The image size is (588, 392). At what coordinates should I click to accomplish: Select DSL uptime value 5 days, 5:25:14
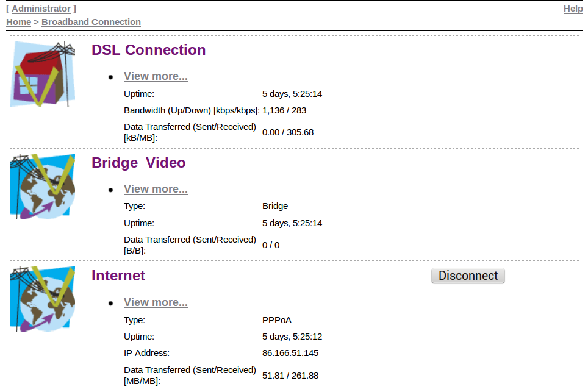click(292, 94)
